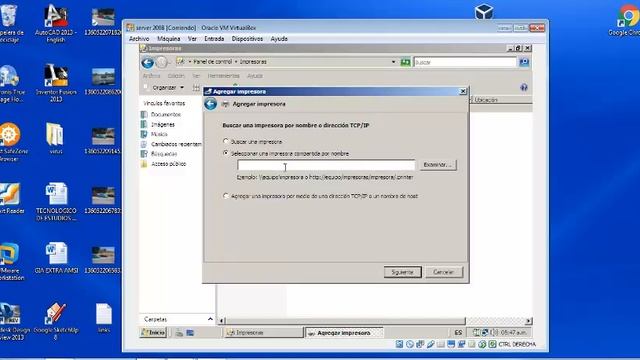
Task: Click the search icon next to Buscar box
Action: click(524, 62)
